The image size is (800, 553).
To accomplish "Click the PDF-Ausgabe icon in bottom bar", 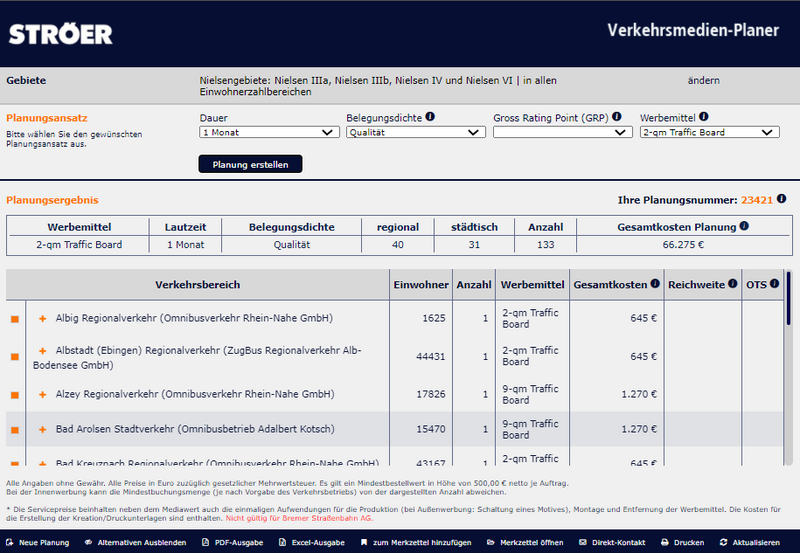I will click(206, 542).
